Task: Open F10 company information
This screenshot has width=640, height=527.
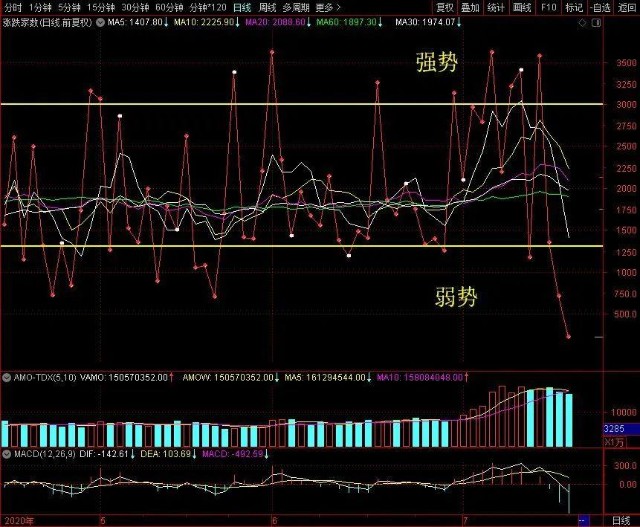Action: pyautogui.click(x=548, y=7)
